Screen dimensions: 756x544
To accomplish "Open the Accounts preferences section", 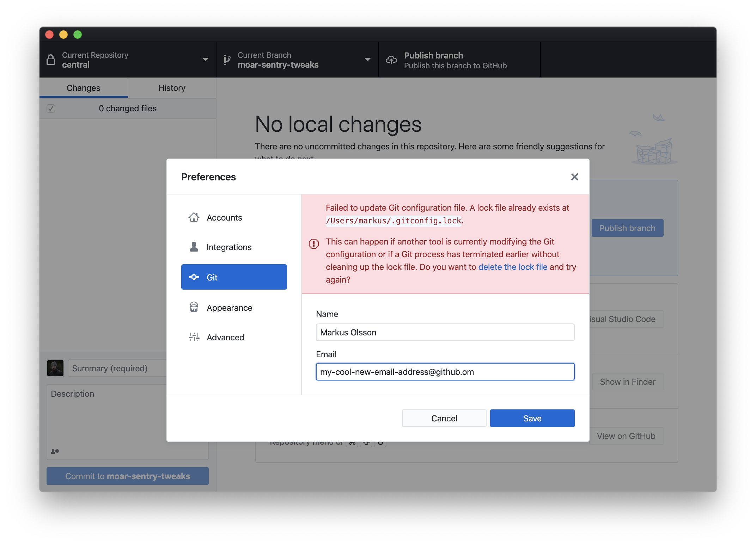I will pyautogui.click(x=234, y=218).
